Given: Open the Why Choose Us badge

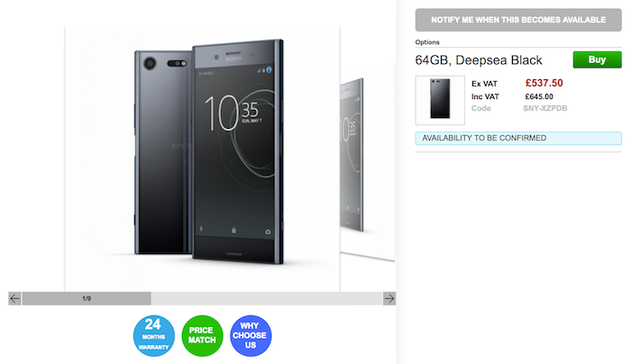Looking at the screenshot, I should click(251, 336).
